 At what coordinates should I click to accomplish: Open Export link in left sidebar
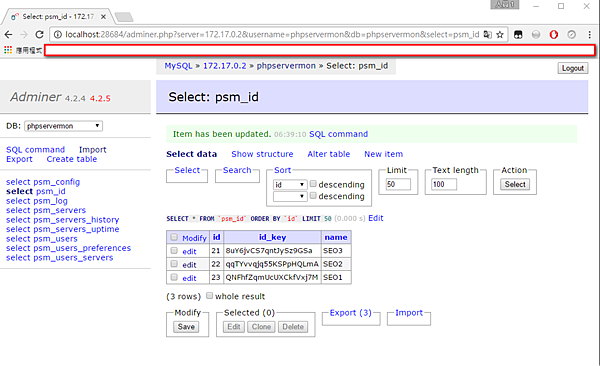(x=19, y=159)
